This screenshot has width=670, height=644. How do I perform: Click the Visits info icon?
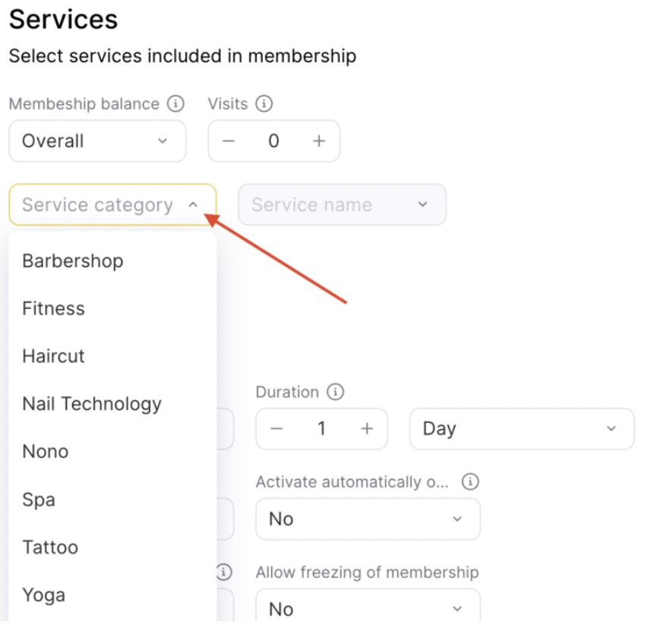(264, 104)
